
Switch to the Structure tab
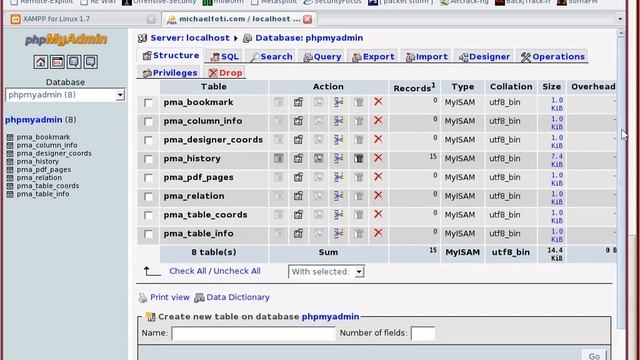point(171,56)
